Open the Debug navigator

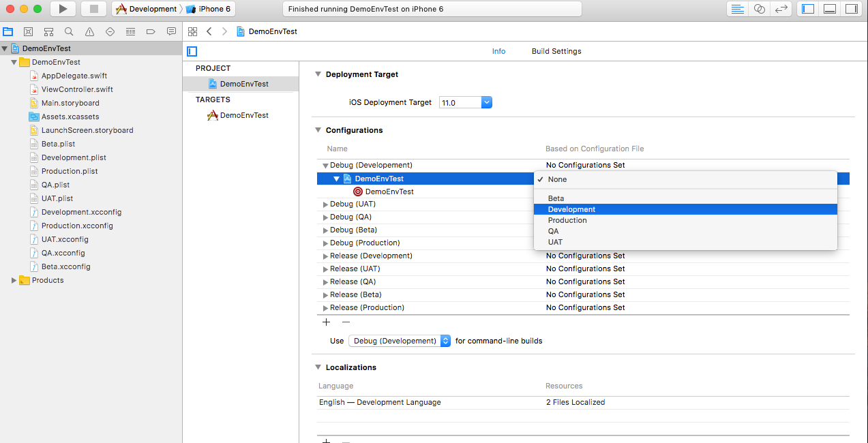pos(130,31)
